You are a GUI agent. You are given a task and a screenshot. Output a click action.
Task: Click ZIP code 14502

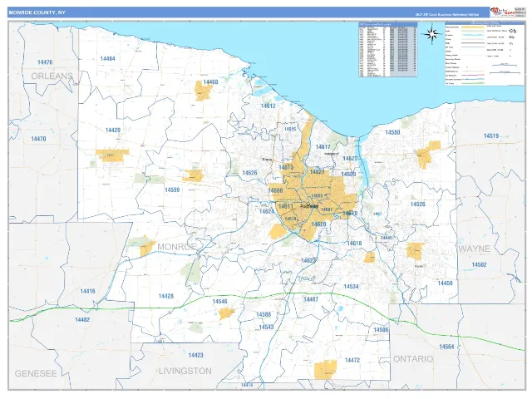click(x=479, y=264)
